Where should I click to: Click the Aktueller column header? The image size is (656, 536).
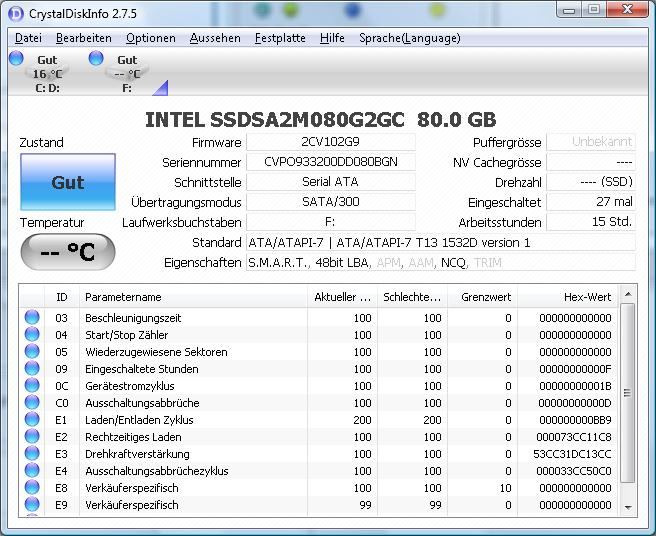click(x=343, y=297)
